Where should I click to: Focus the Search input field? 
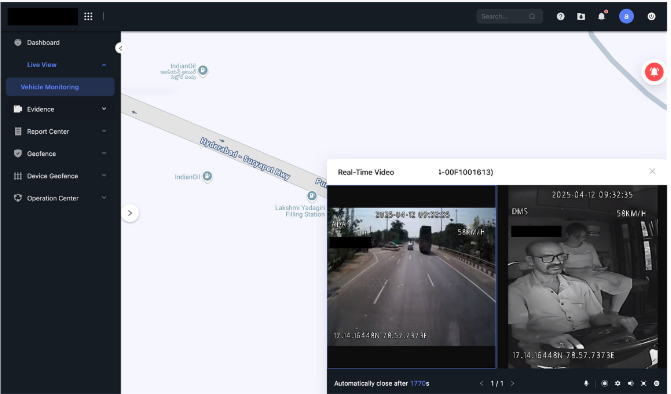(x=509, y=16)
